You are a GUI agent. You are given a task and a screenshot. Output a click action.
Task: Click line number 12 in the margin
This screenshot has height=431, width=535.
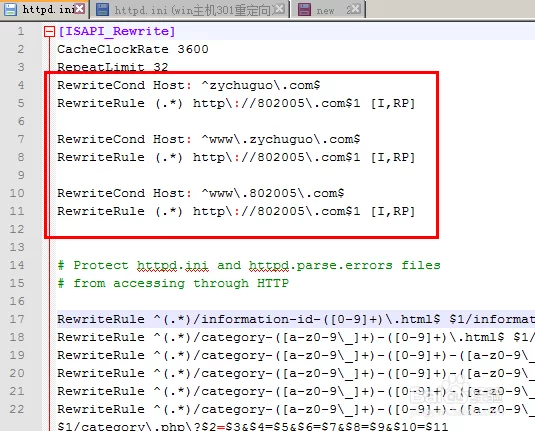pos(17,229)
